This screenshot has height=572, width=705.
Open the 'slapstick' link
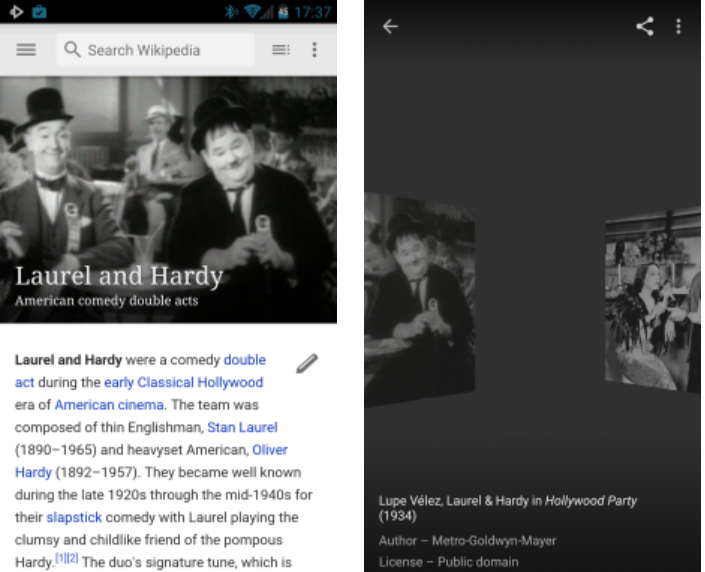tap(74, 518)
